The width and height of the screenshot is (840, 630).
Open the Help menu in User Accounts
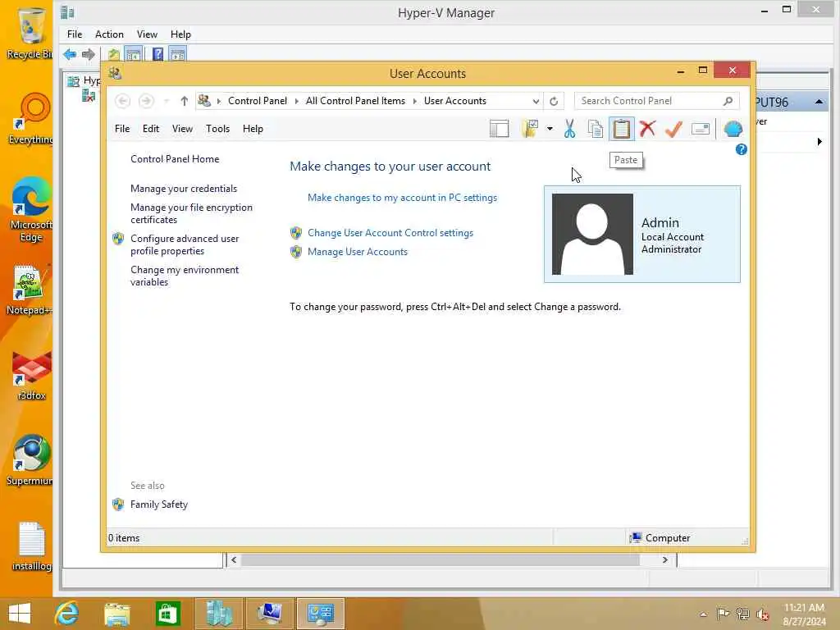(253, 129)
